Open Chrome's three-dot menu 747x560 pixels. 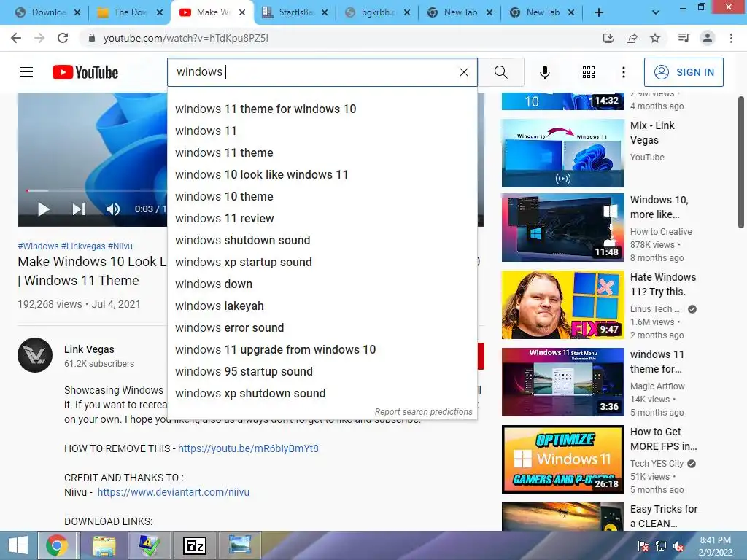coord(731,38)
